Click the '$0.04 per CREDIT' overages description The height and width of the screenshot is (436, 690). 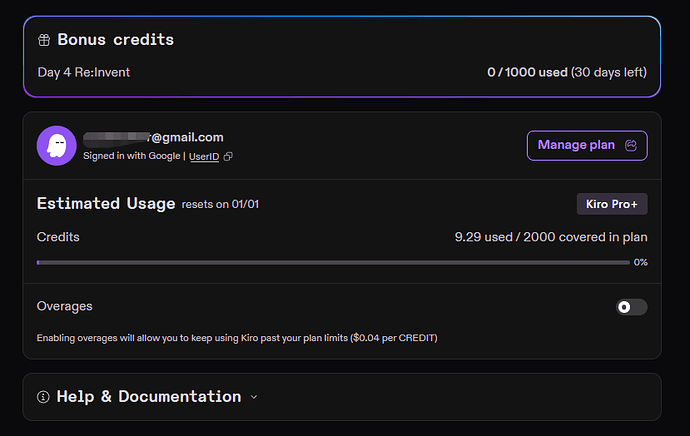pos(237,338)
